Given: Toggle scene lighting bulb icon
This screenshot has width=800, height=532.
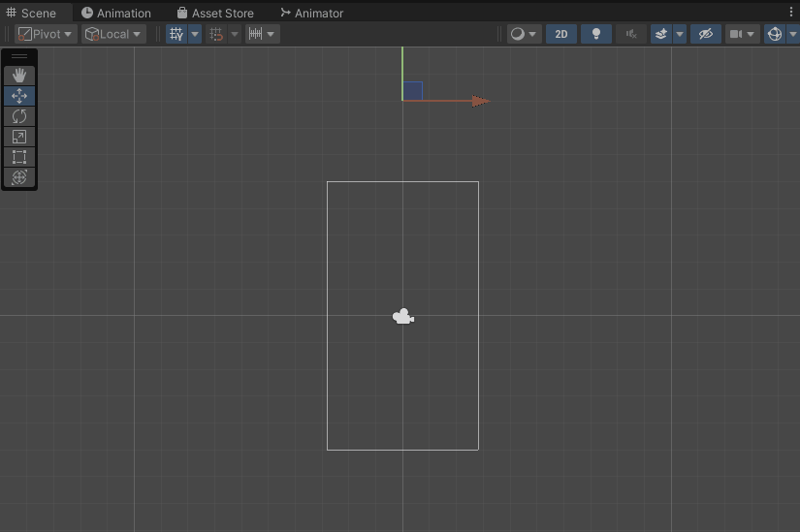Looking at the screenshot, I should (596, 34).
